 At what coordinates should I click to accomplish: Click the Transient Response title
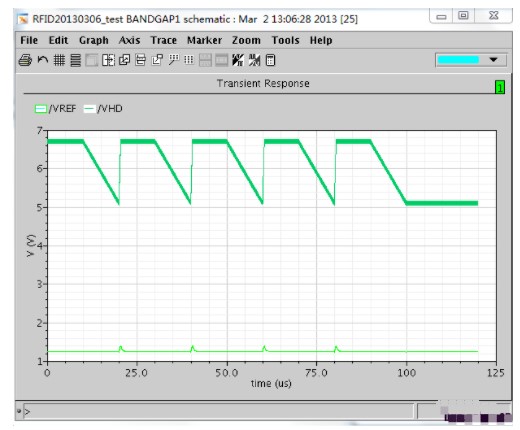pyautogui.click(x=263, y=83)
